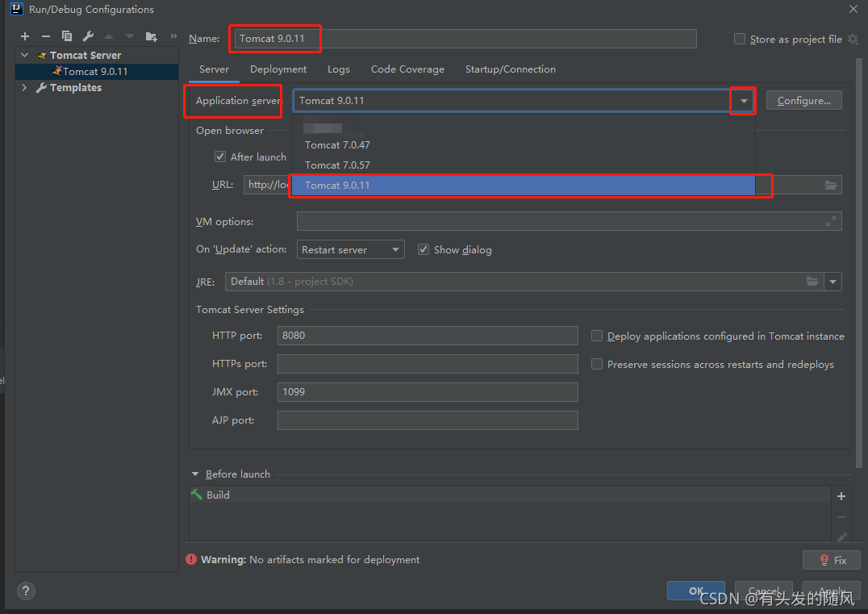Toggle After launch checkbox
This screenshot has width=868, height=614.
pos(220,157)
